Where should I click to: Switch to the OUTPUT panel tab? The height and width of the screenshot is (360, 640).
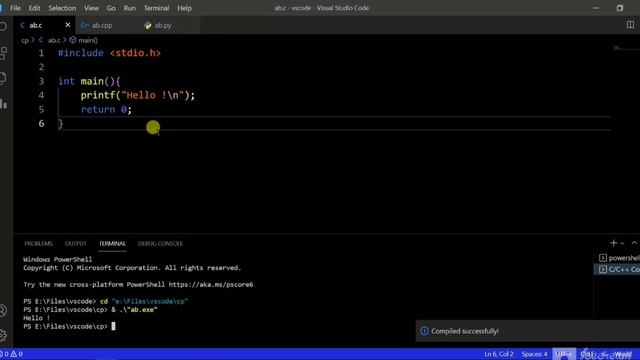[76, 244]
